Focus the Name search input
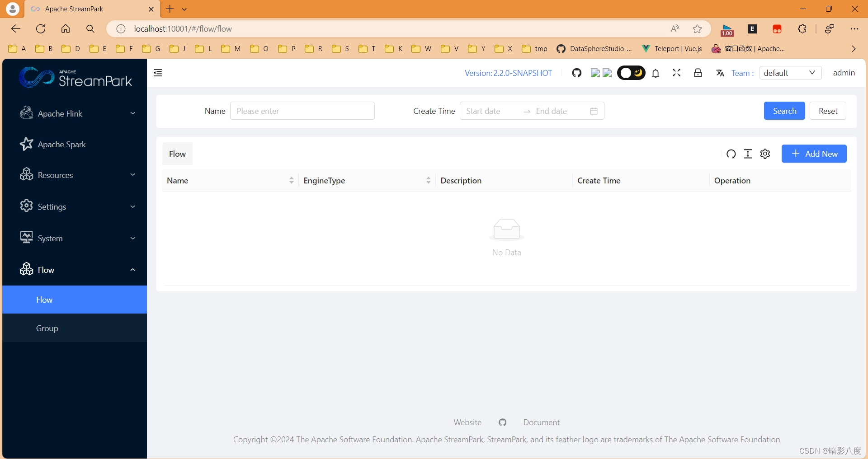Screen dimensions: 868x459 [302, 111]
